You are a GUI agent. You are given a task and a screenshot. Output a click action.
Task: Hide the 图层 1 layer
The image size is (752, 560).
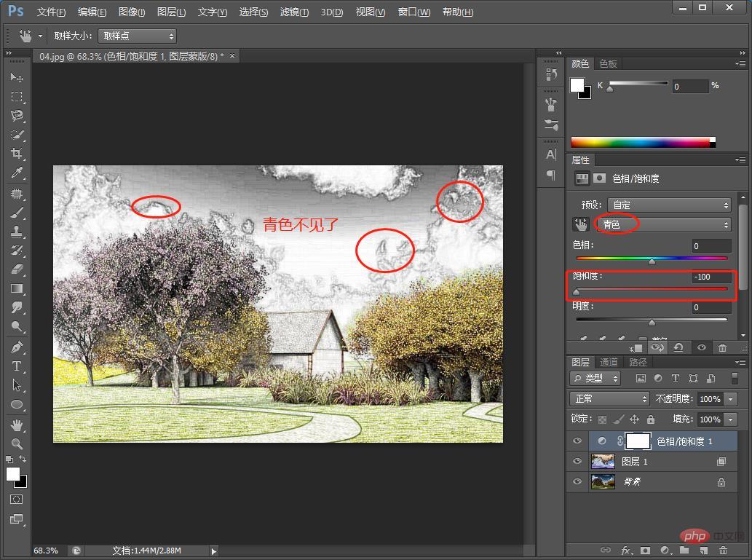pyautogui.click(x=577, y=461)
